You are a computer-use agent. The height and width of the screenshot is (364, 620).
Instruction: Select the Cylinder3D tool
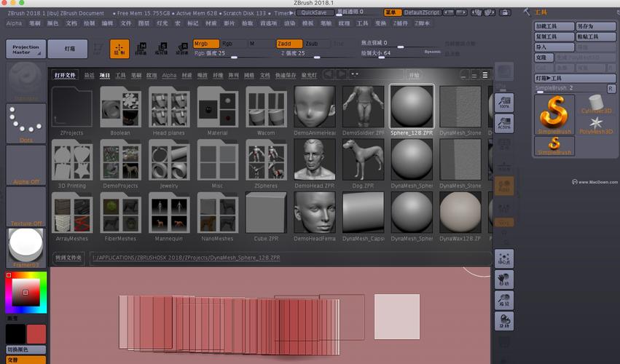tap(596, 104)
